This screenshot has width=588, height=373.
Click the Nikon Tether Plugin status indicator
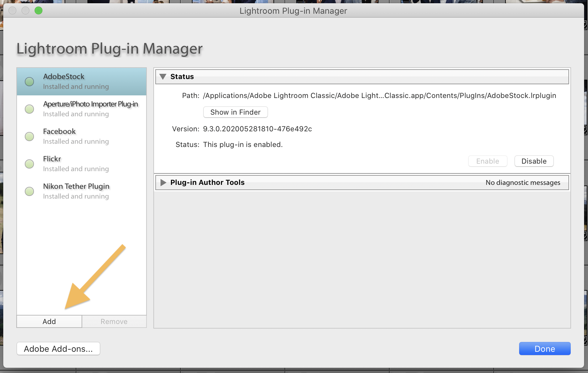click(29, 191)
